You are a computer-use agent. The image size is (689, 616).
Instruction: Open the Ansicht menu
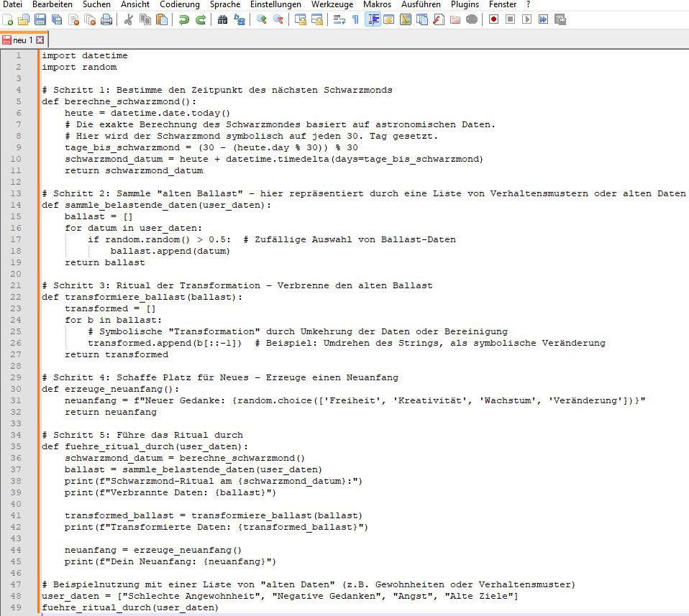[x=135, y=4]
